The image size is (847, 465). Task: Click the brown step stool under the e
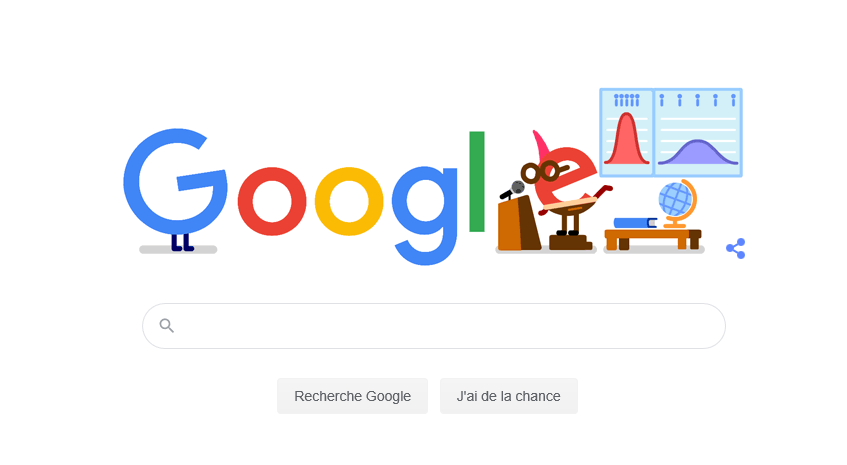[570, 242]
